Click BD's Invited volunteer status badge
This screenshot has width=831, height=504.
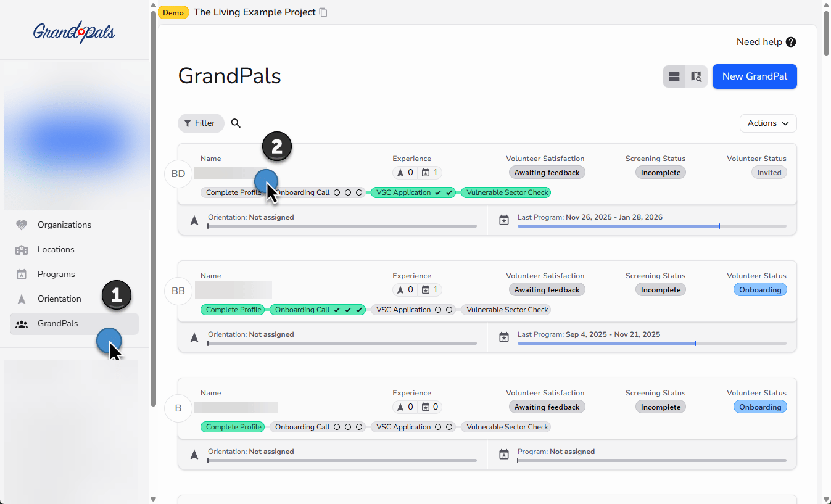[769, 173]
